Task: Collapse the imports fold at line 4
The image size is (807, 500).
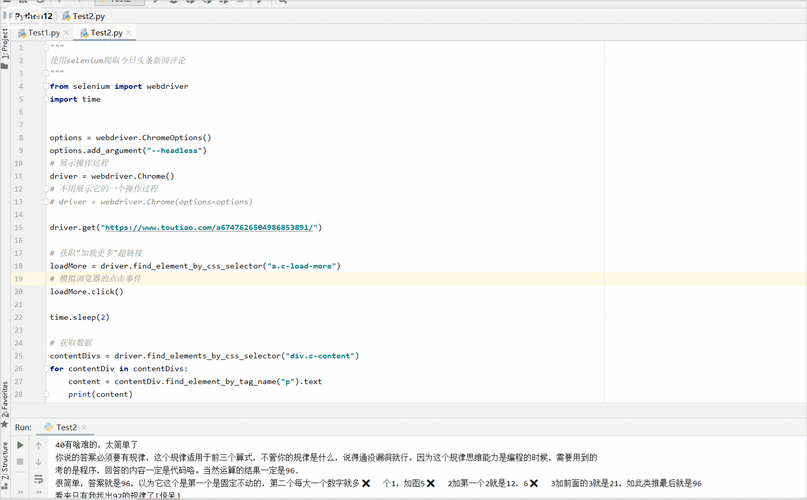Action: click(x=46, y=86)
